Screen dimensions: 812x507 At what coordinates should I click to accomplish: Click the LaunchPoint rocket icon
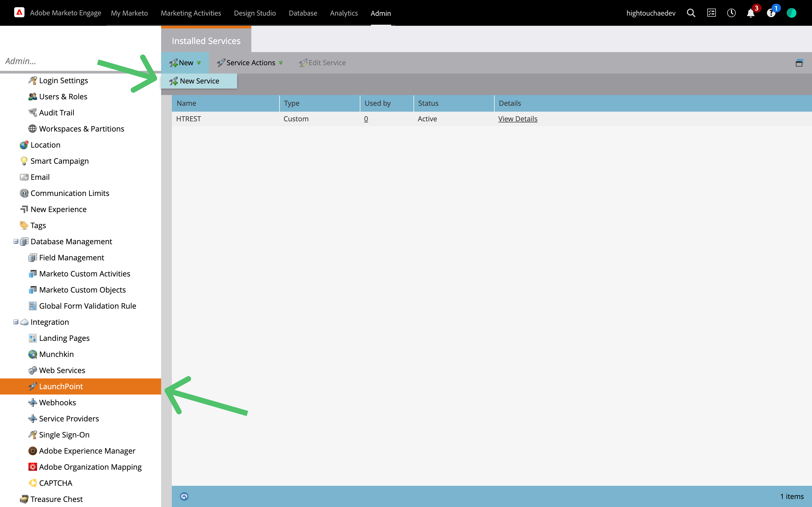tap(32, 386)
